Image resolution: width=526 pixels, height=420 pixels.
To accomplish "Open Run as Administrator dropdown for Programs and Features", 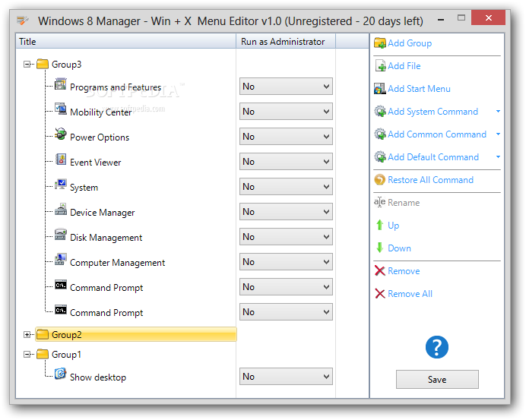I will coord(286,87).
